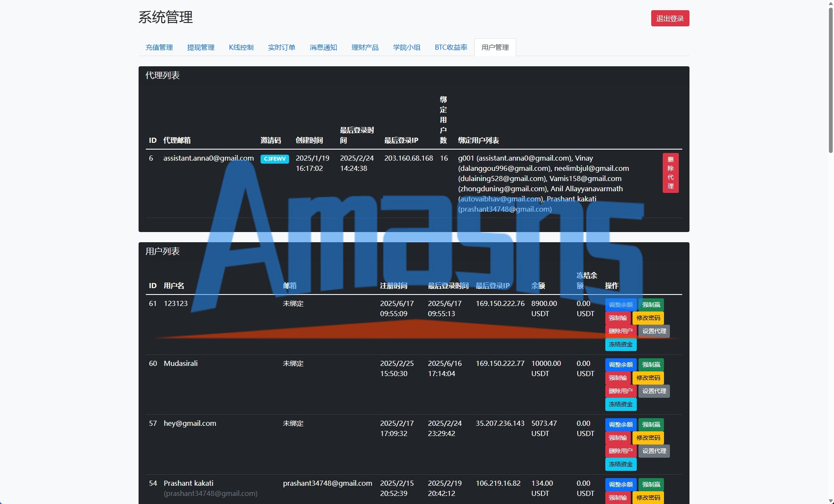Select the 消息通知 tab
The width and height of the screenshot is (834, 504).
(323, 47)
